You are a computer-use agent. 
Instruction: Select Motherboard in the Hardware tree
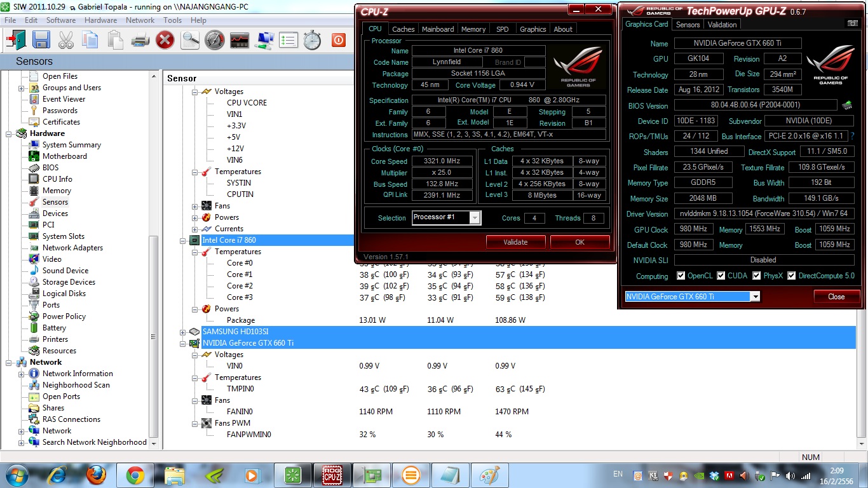65,156
